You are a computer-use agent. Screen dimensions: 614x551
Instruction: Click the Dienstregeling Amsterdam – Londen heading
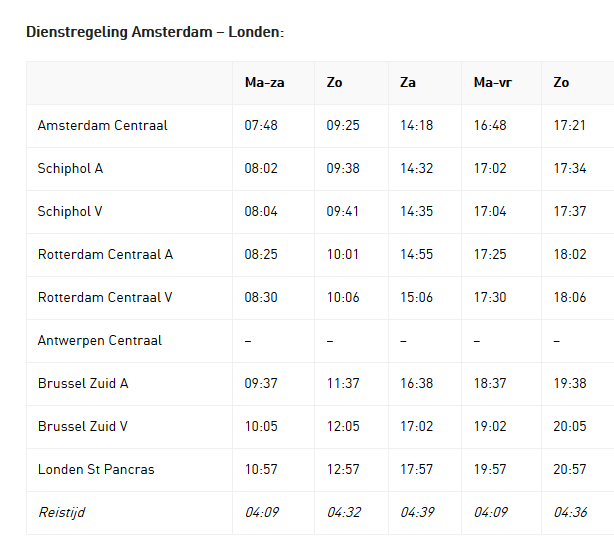pos(155,32)
